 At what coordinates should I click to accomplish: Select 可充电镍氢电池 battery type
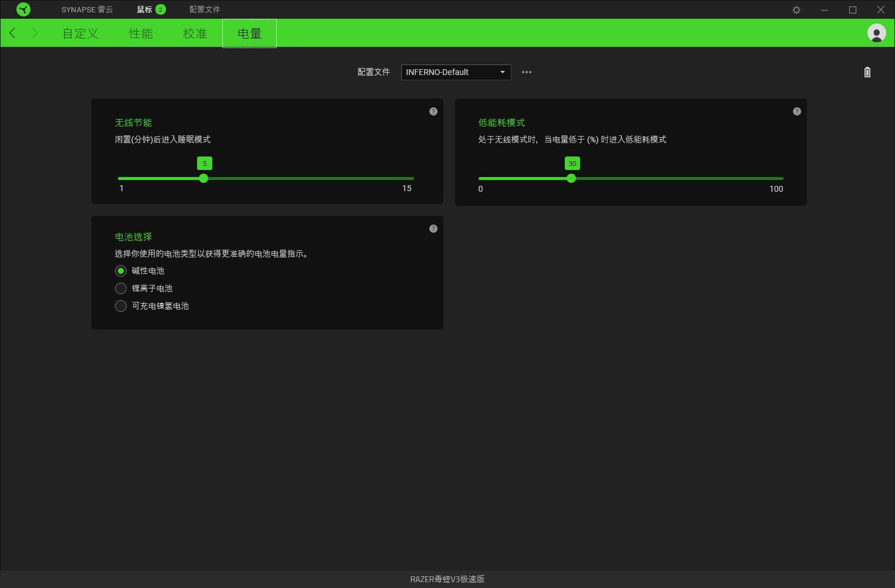pyautogui.click(x=121, y=306)
